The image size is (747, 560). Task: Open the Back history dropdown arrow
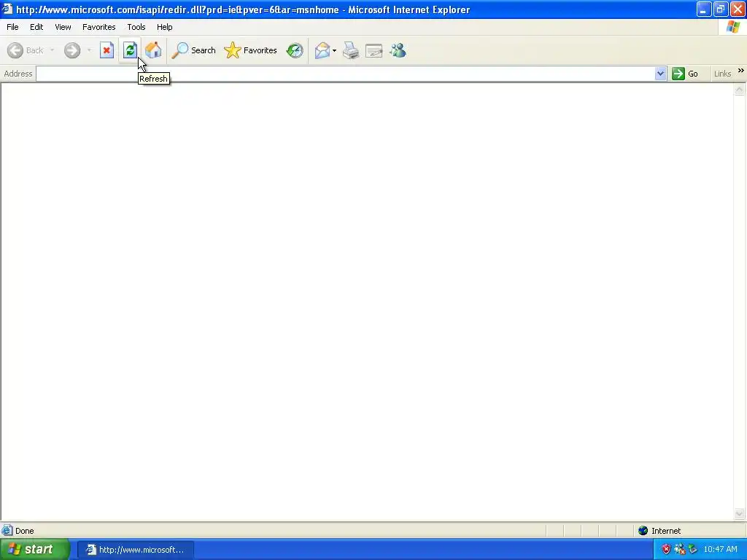coord(52,50)
